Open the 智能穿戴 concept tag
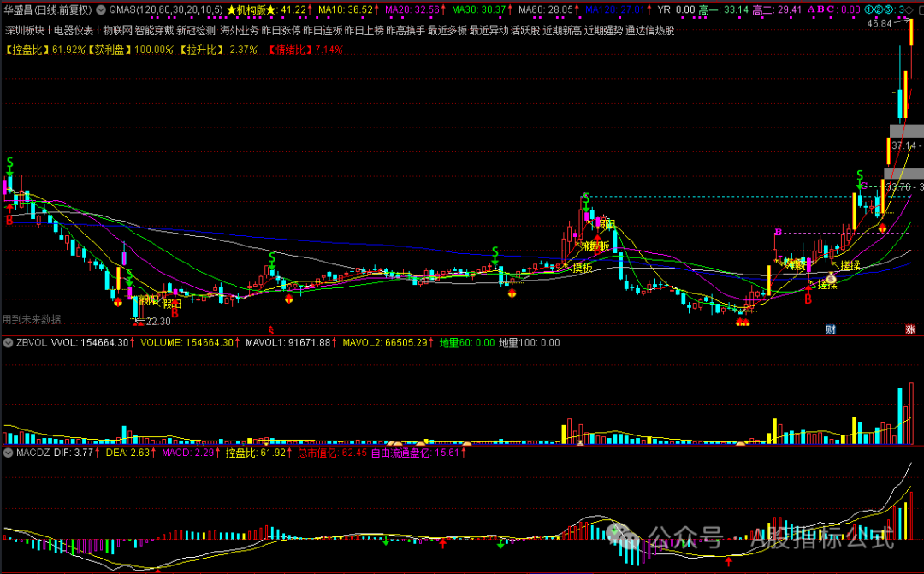This screenshot has width=924, height=574. [x=154, y=30]
